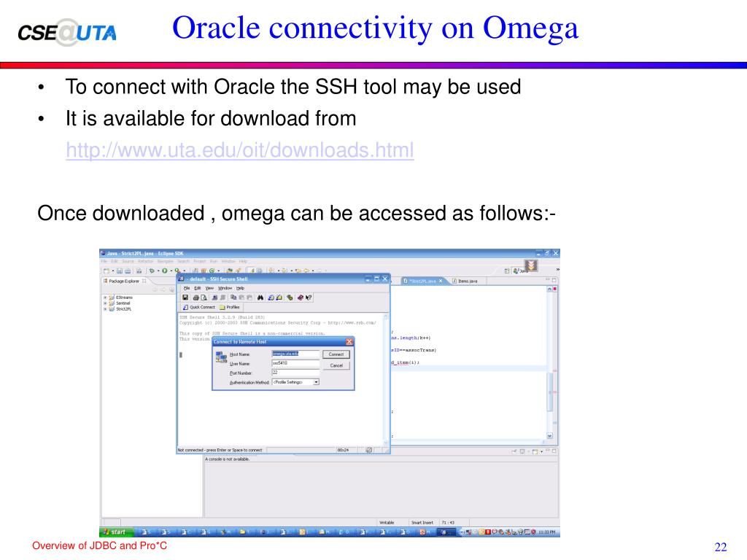Click the red book Help icon
This screenshot has height=560, width=747.
pos(301,297)
